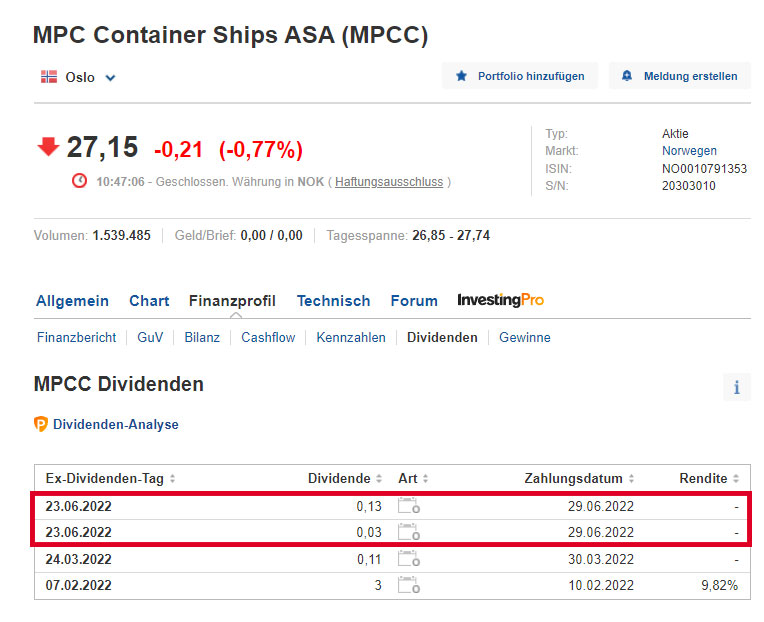This screenshot has width=764, height=622.
Task: Click the red clock icon near 10:47:06
Action: [x=80, y=181]
